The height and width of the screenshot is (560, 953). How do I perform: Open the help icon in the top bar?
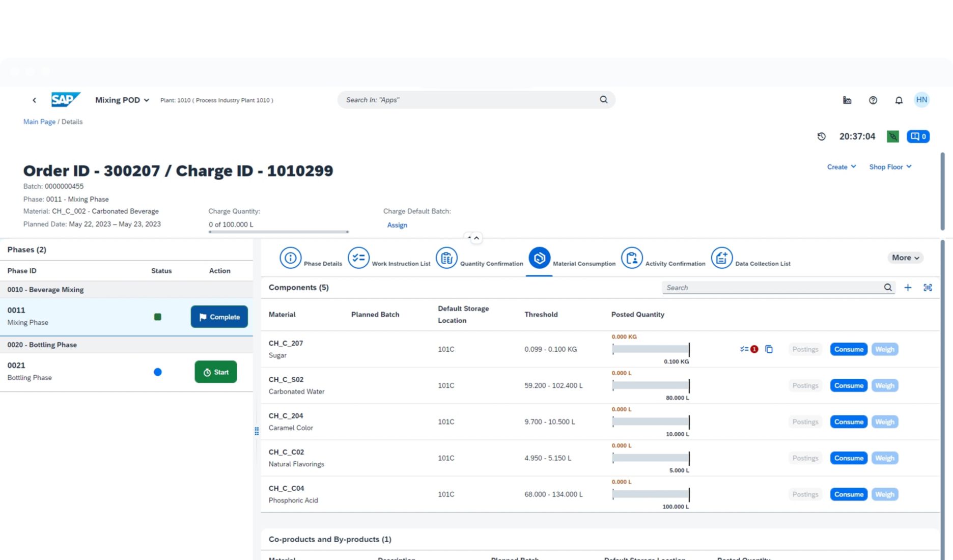[873, 100]
